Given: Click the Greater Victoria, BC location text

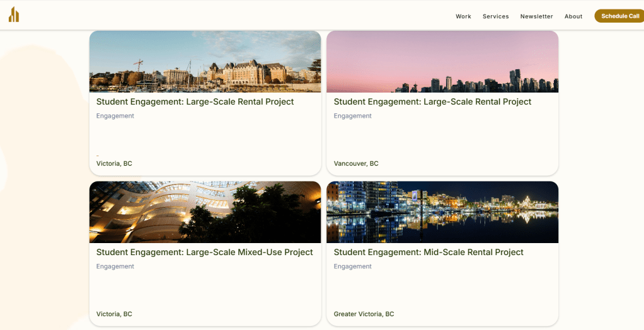Looking at the screenshot, I should tap(364, 314).
